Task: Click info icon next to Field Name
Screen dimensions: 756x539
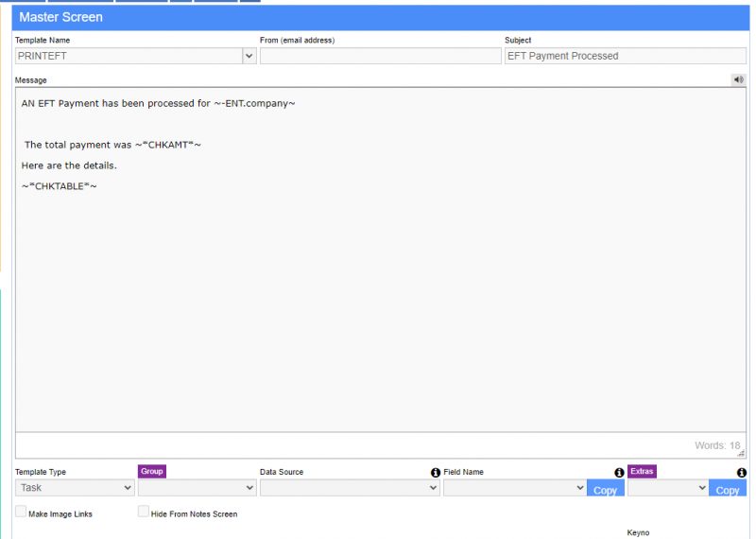Action: pos(619,472)
